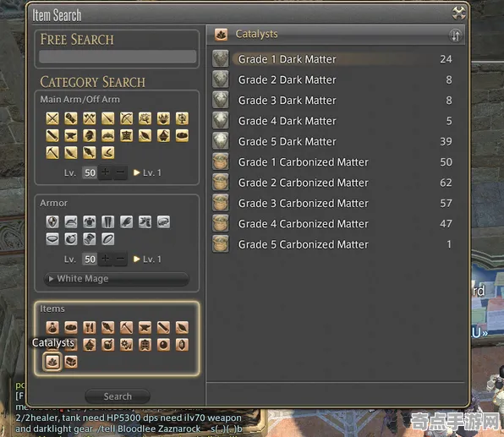Pick the Necklace accessory icon
This screenshot has height=437, width=504.
pos(52,238)
